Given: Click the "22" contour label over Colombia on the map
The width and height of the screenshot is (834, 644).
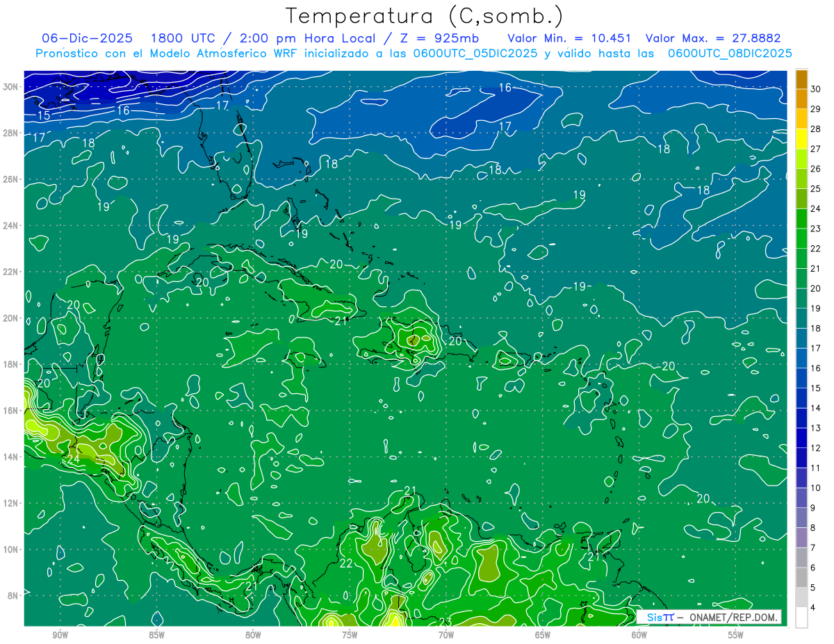Looking at the screenshot, I should (x=346, y=563).
